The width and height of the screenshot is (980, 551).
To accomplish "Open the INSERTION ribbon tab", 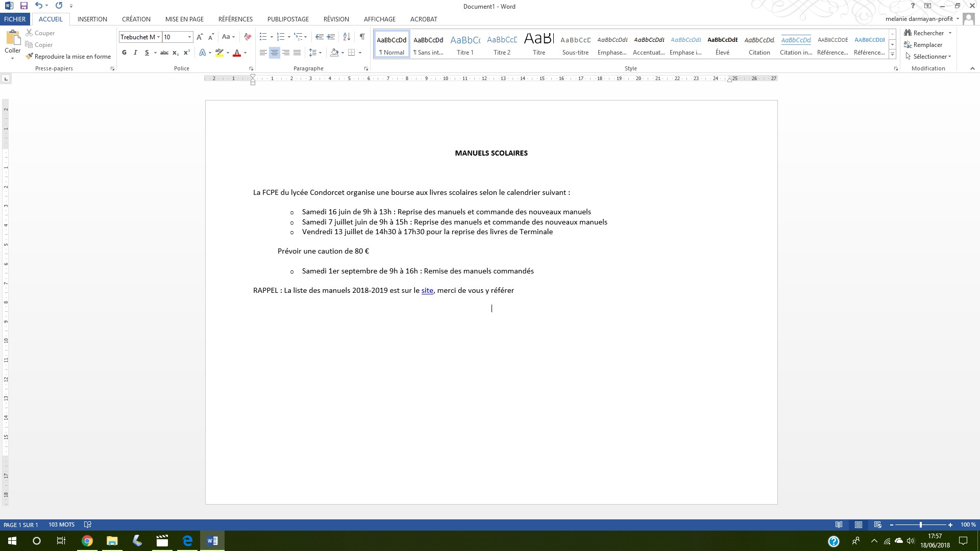I will tap(92, 19).
